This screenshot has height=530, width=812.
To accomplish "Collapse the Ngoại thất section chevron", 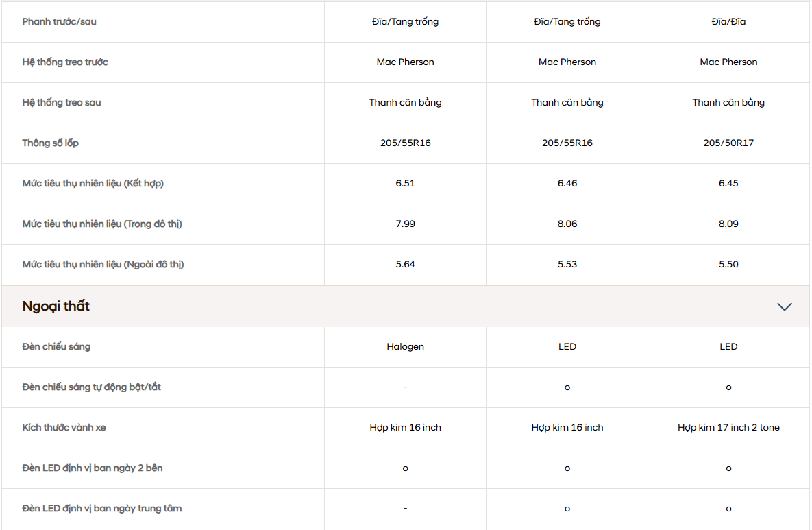I will point(784,306).
